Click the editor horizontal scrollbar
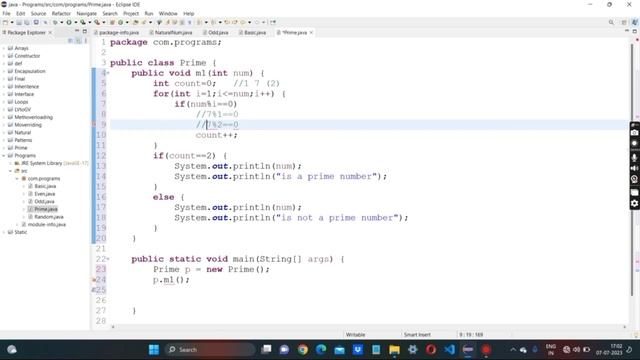The height and width of the screenshot is (360, 640). tap(369, 327)
